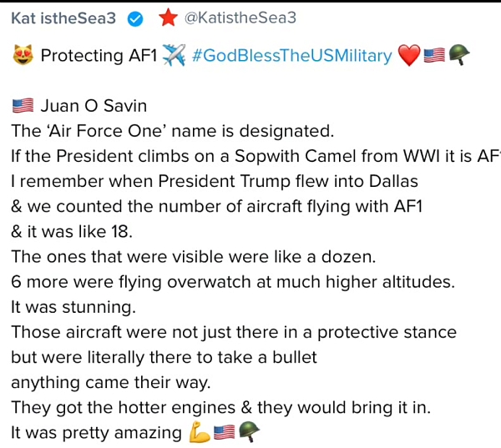Click the US flag emoji on the last line

[x=224, y=432]
